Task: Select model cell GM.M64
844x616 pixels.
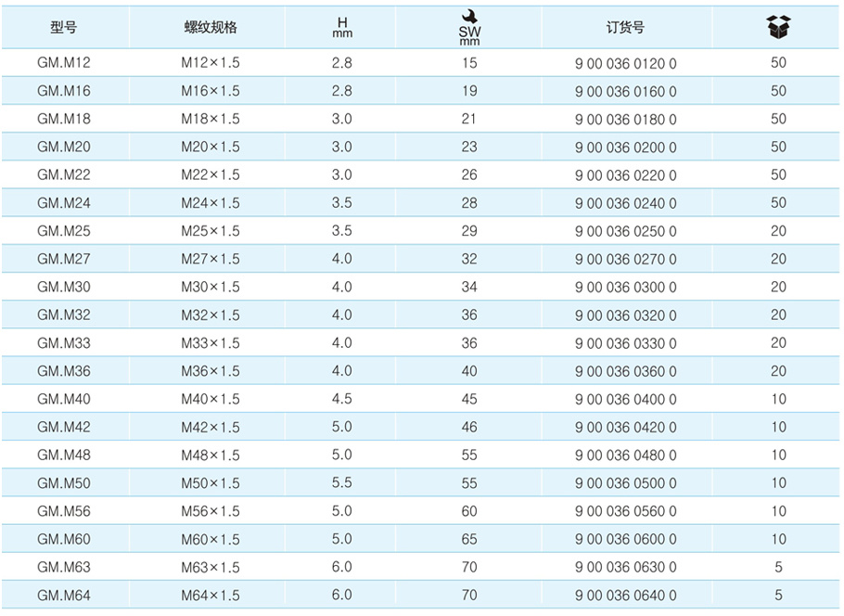Action: click(63, 595)
